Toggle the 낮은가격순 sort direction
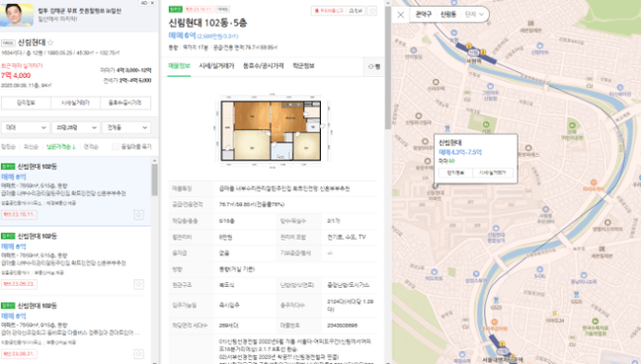This screenshot has width=641, height=364. (61, 147)
